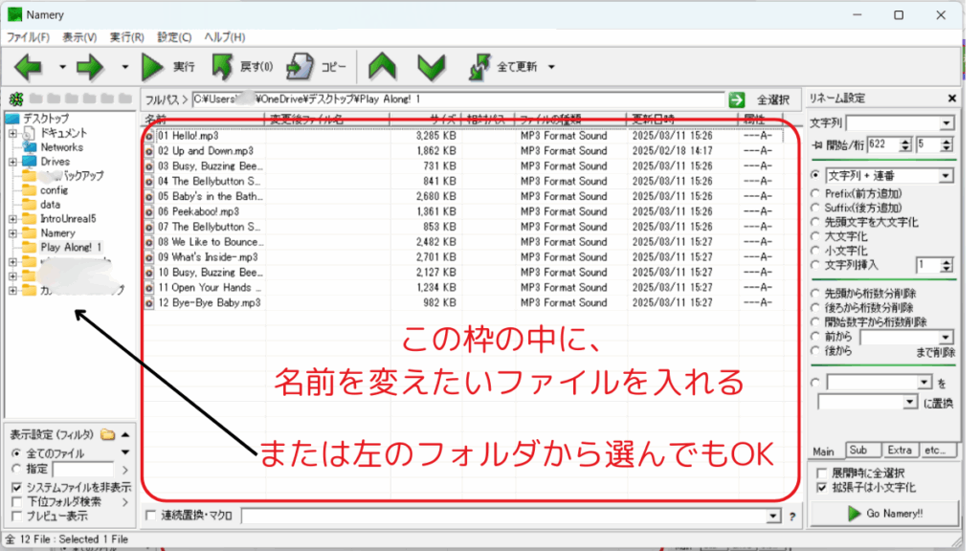Screen dimensions: 980x551
Task: Enable the 連続置換・マクロ checkbox
Action: 150,517
